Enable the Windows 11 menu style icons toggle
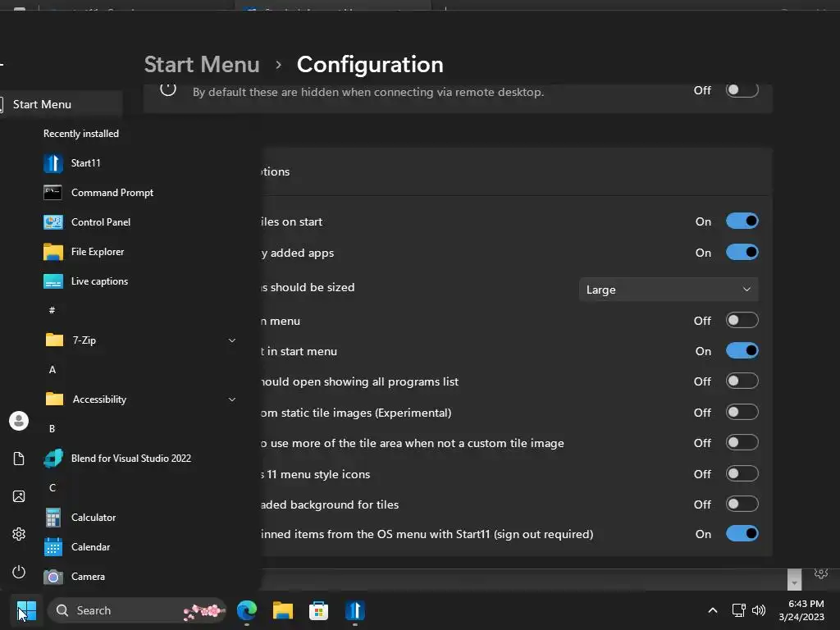The height and width of the screenshot is (630, 840). (x=742, y=474)
